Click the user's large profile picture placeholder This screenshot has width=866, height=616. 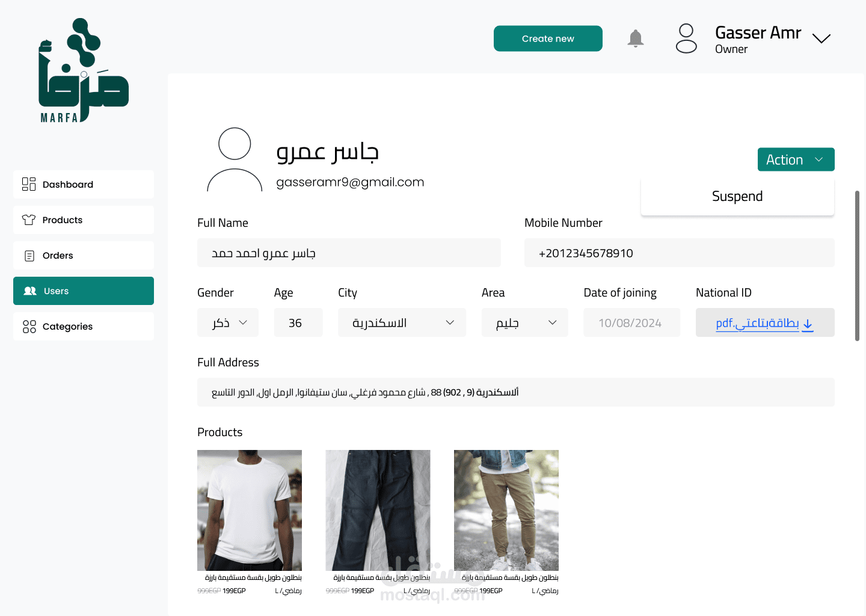[x=235, y=159]
